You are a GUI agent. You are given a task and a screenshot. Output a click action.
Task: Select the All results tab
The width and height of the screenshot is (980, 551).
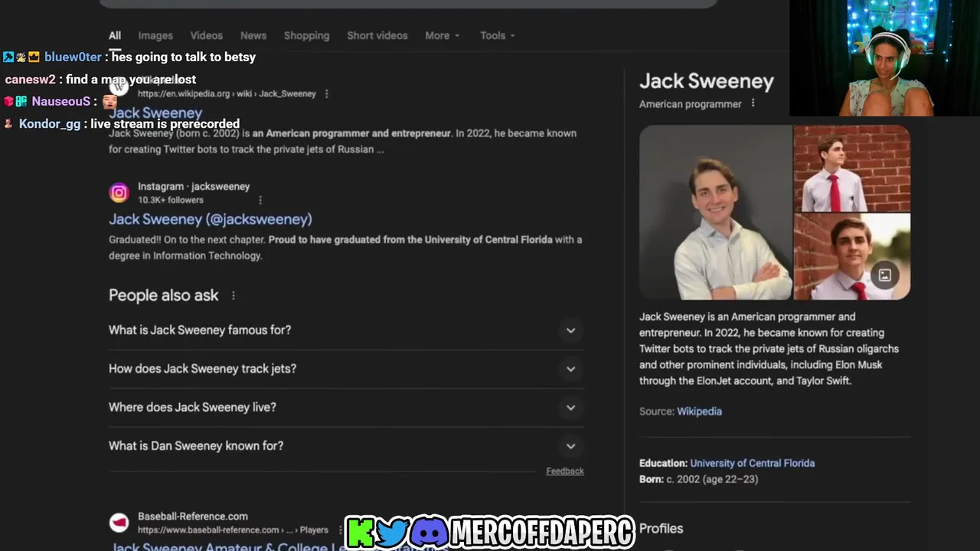pos(115,35)
